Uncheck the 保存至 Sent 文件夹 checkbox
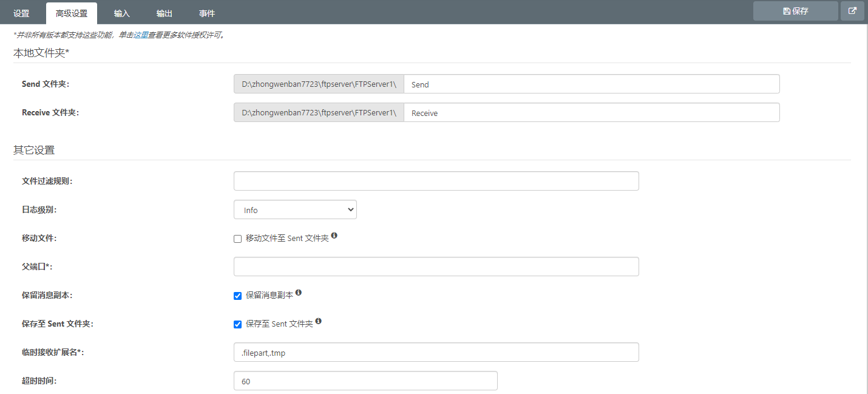Viewport: 868px width, 394px height. click(x=238, y=324)
